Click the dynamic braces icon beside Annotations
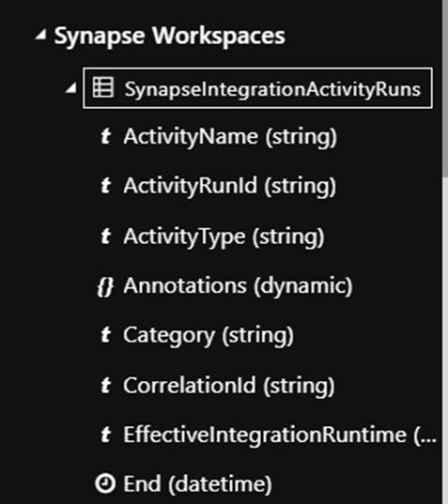This screenshot has height=504, width=448. pyautogui.click(x=105, y=286)
